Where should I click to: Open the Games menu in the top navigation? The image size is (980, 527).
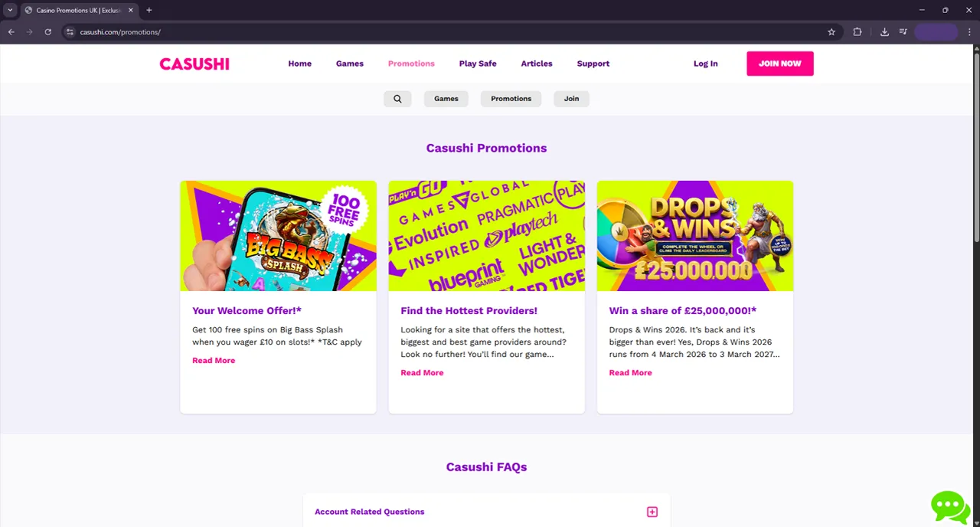(349, 64)
